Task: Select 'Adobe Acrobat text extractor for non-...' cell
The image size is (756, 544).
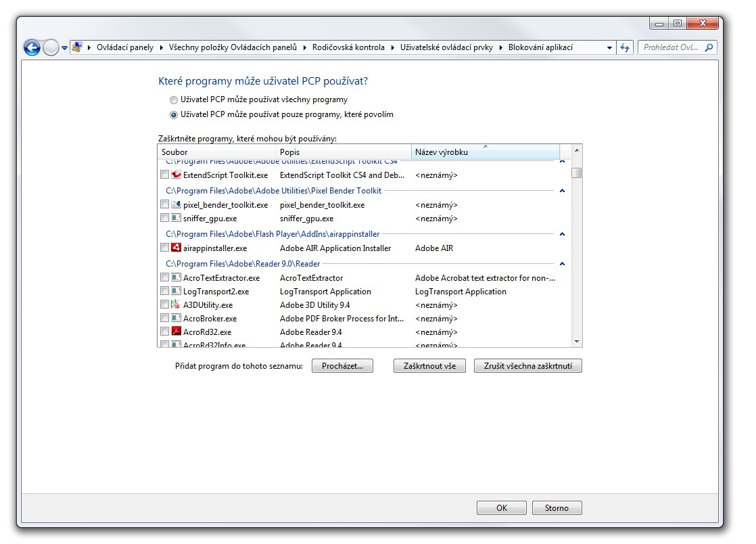Action: (485, 278)
